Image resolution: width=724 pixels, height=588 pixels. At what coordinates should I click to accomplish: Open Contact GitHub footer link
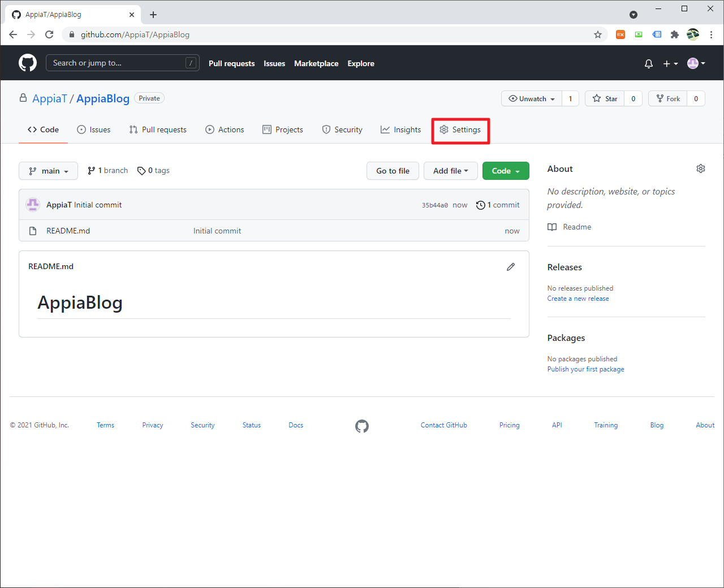[x=444, y=425]
